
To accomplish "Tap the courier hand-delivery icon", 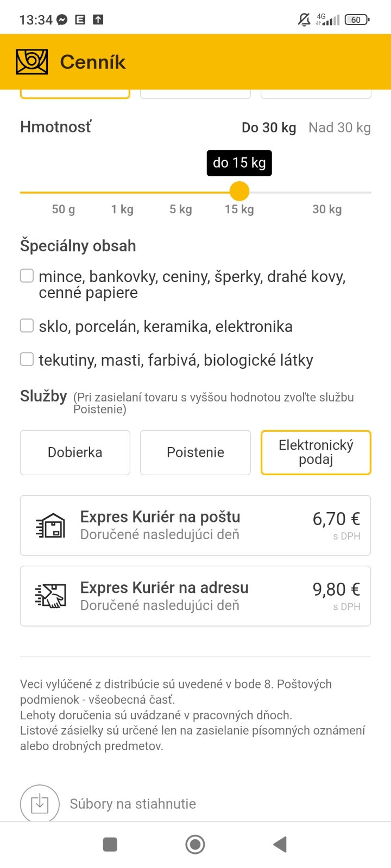I will (51, 596).
